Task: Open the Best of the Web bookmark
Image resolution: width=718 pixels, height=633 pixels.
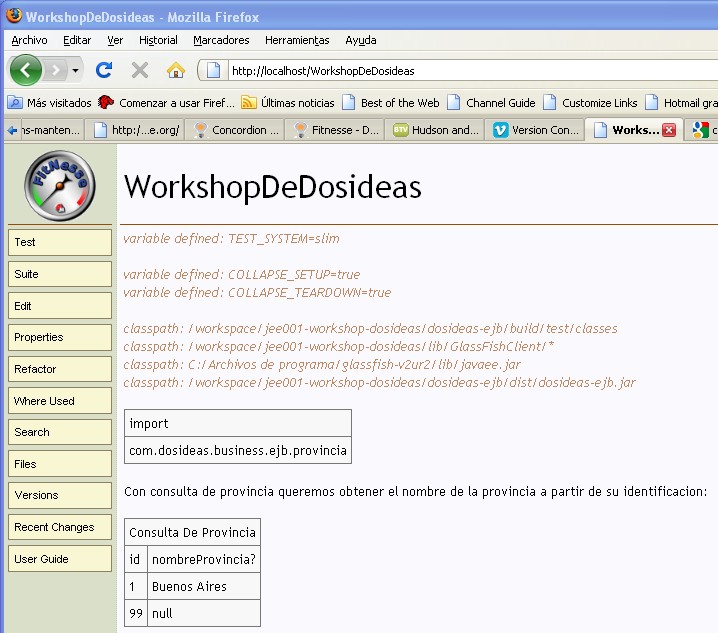Action: pos(391,103)
